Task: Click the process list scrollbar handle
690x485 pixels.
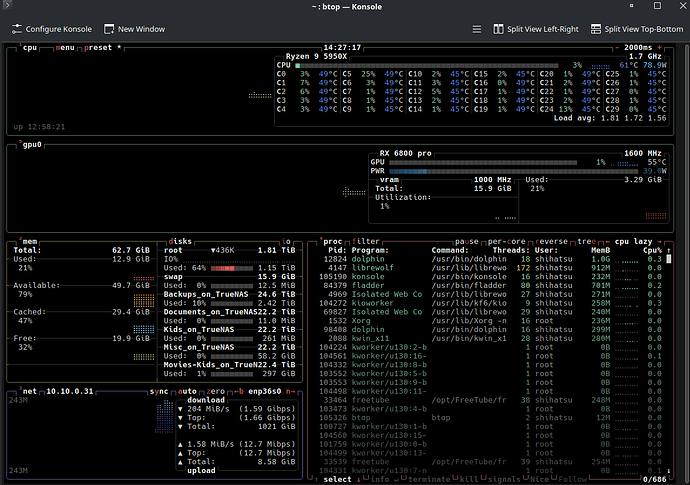Action: coord(669,259)
